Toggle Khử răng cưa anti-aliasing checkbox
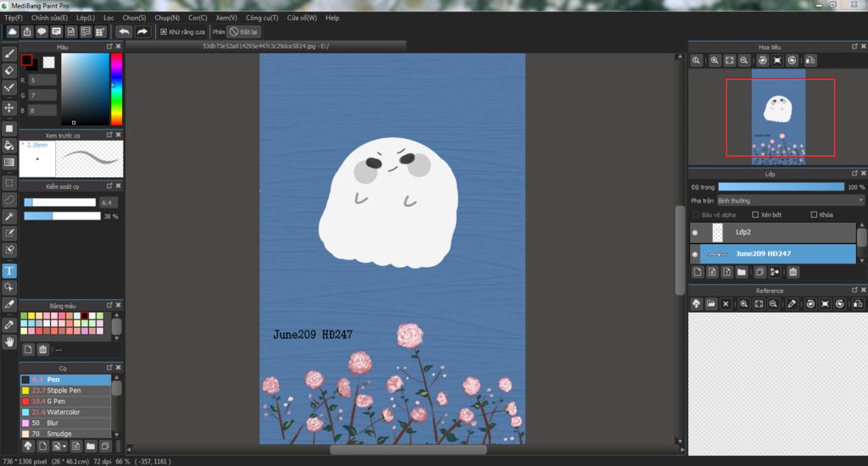Screen dimensions: 868x466 tap(164, 32)
